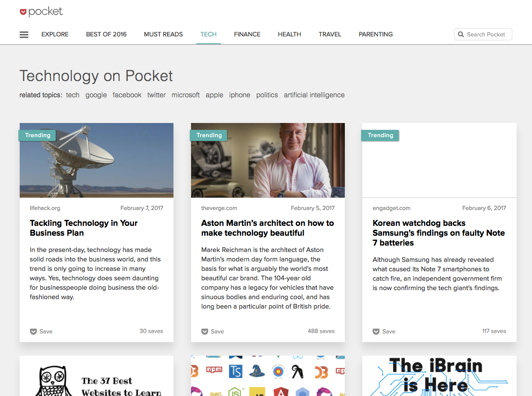
Task: Click Pocket save icon on Aston Martin article
Action: point(205,331)
